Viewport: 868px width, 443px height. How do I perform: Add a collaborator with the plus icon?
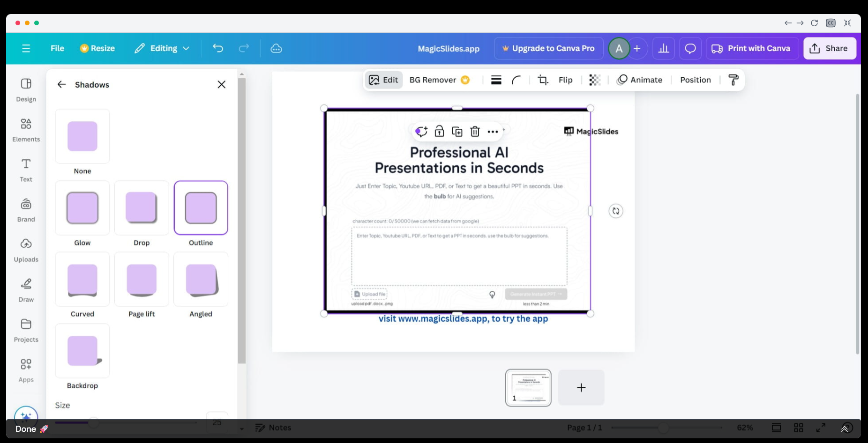[x=637, y=48]
